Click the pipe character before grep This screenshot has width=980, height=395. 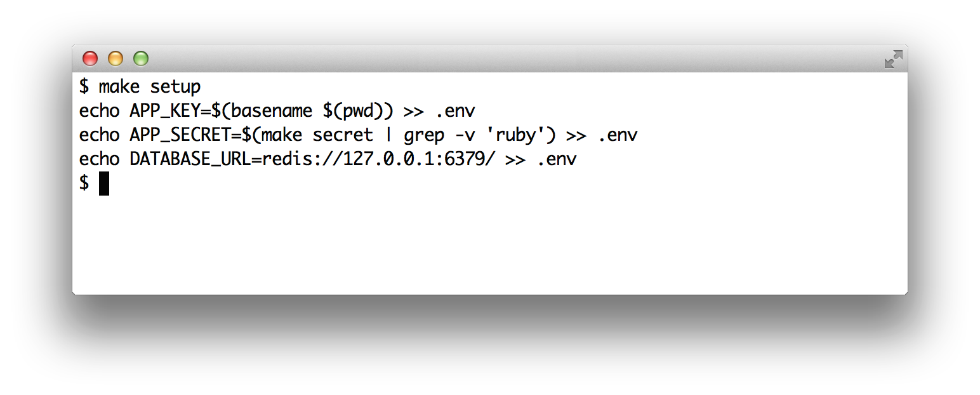tap(388, 135)
